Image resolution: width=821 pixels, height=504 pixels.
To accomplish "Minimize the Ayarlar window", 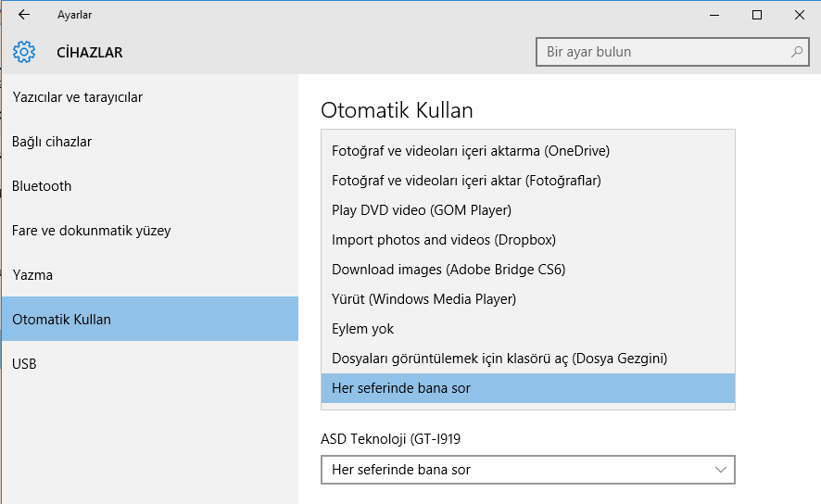I will click(x=714, y=15).
